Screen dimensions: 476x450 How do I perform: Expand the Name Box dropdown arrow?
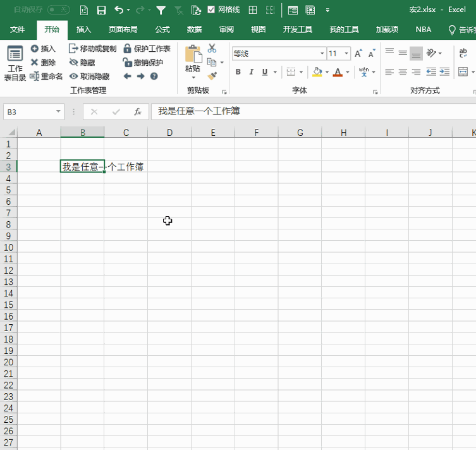[x=59, y=112]
